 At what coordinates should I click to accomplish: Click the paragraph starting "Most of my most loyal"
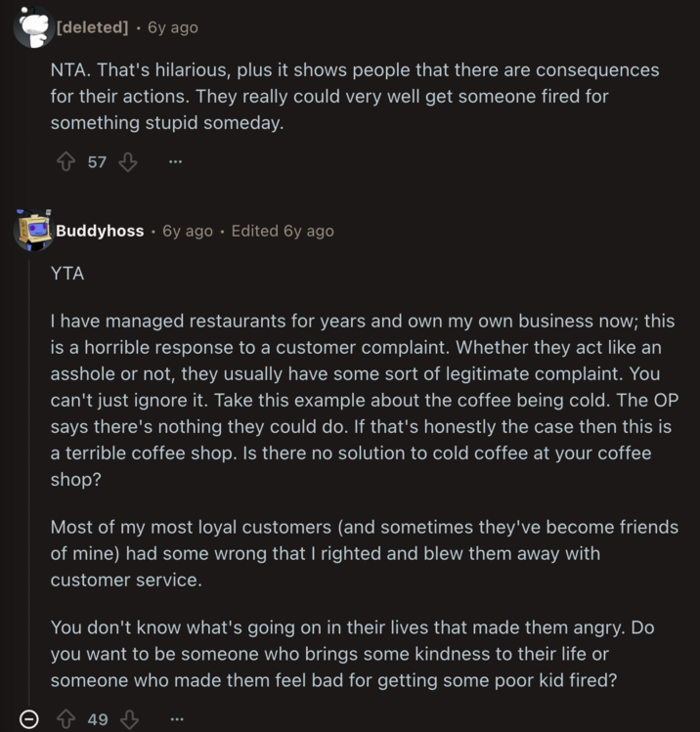(364, 553)
